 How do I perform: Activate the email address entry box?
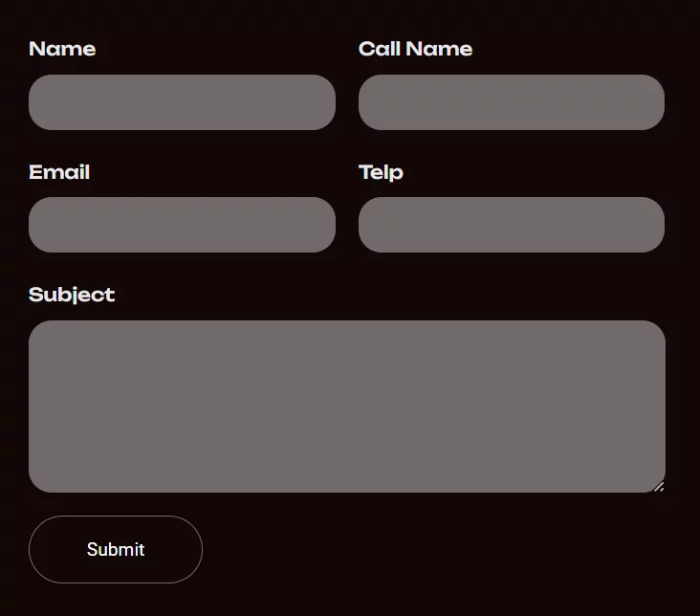pyautogui.click(x=182, y=225)
